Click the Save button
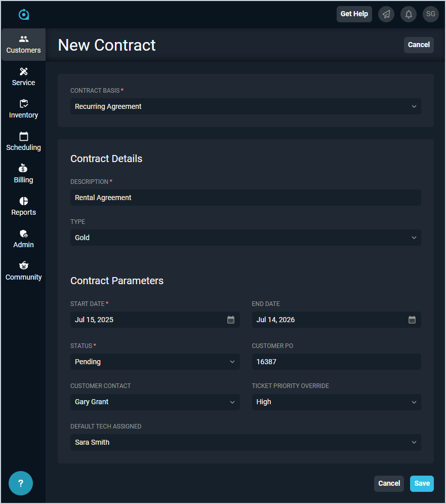446x504 pixels. click(422, 483)
